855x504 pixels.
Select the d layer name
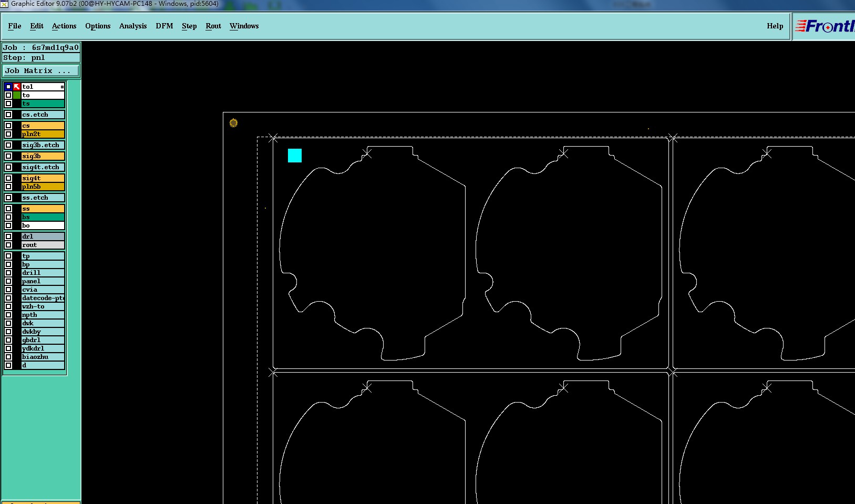coord(43,365)
